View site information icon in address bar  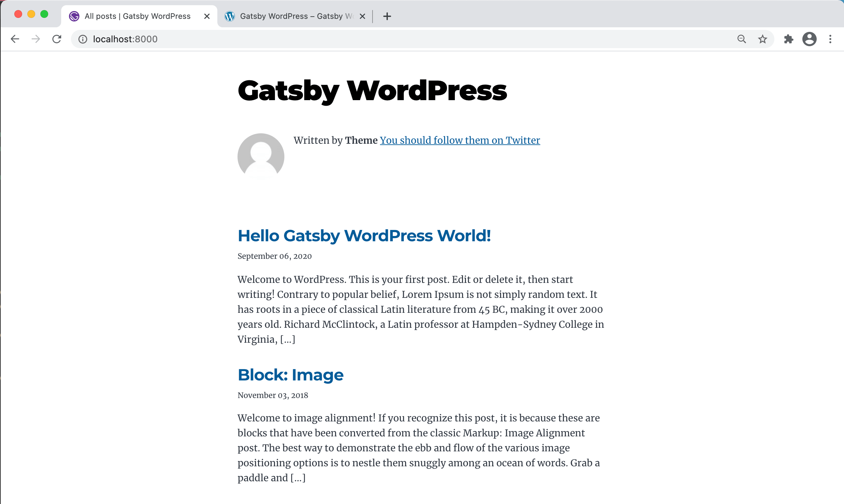point(83,39)
